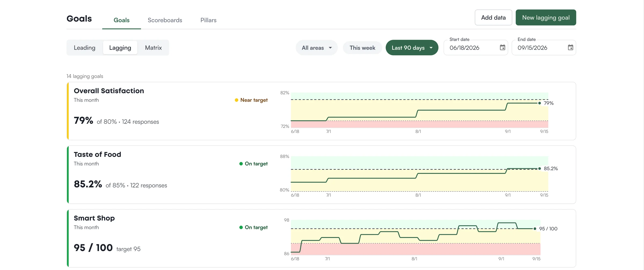This screenshot has height=270, width=644.
Task: Open the Start date calendar icon
Action: click(x=502, y=47)
